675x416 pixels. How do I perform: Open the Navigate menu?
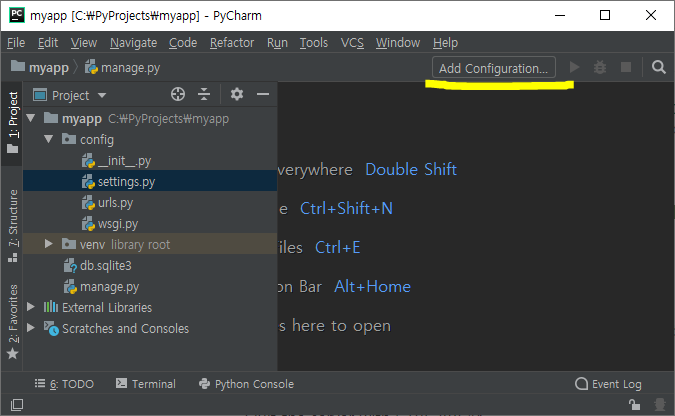[x=133, y=43]
